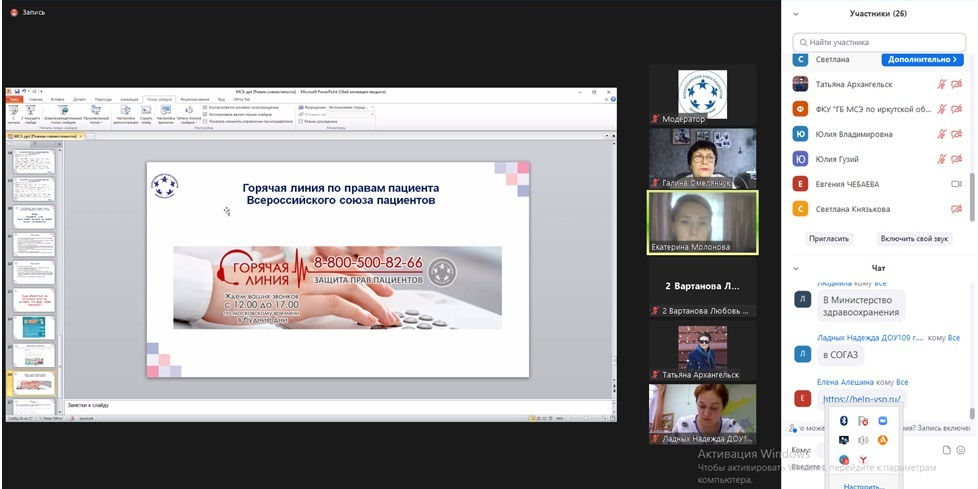
Task: Click Undo icon in PowerPoint quick access
Action: pos(24,92)
